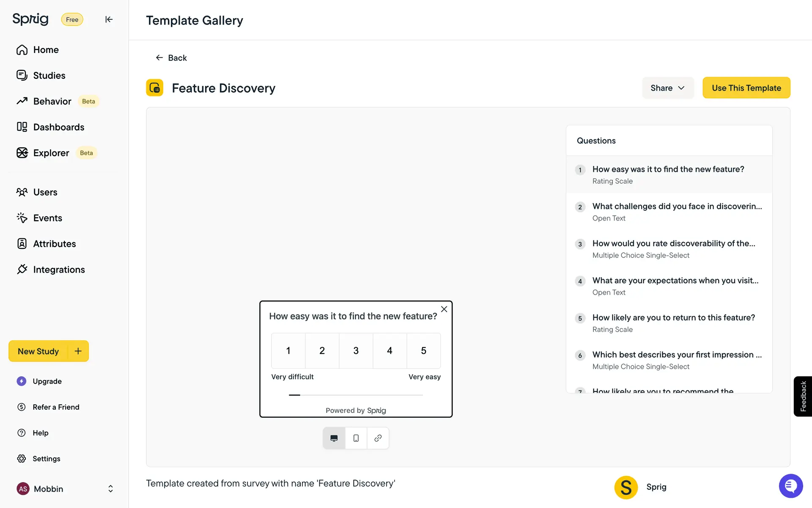Click the Sprig logo in the sidebar
Viewport: 812px width, 508px height.
(30, 19)
